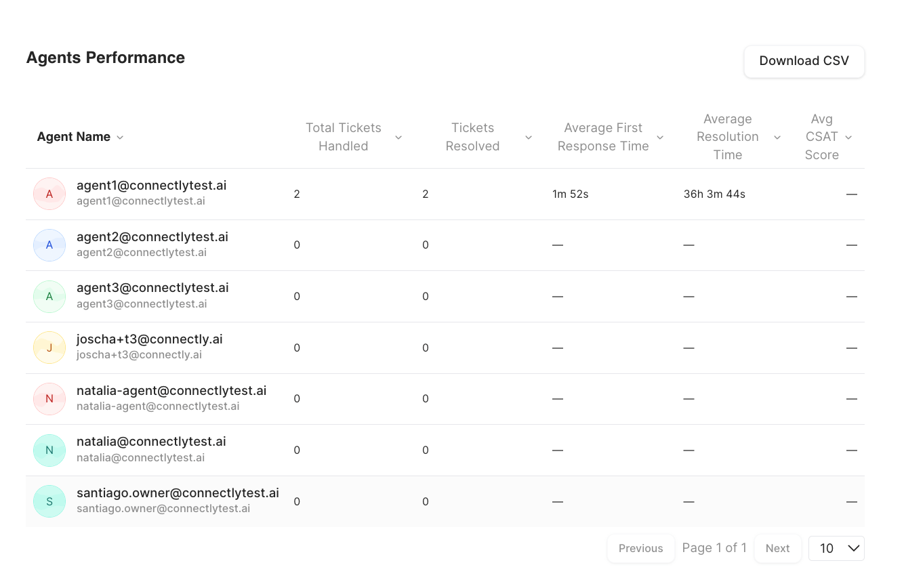Select the agent1@connectlytest.ai name

pos(152,186)
